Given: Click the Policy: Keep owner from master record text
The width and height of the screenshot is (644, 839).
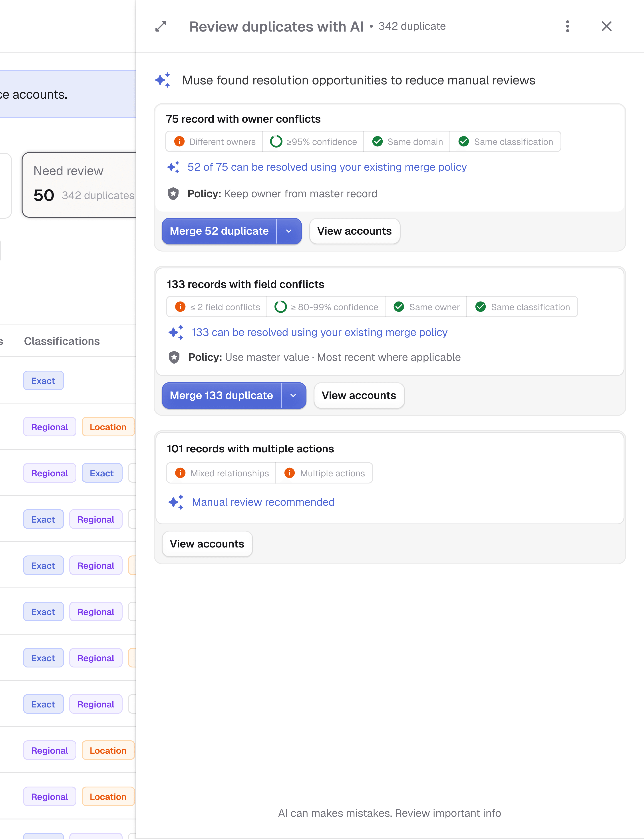Looking at the screenshot, I should click(x=282, y=194).
